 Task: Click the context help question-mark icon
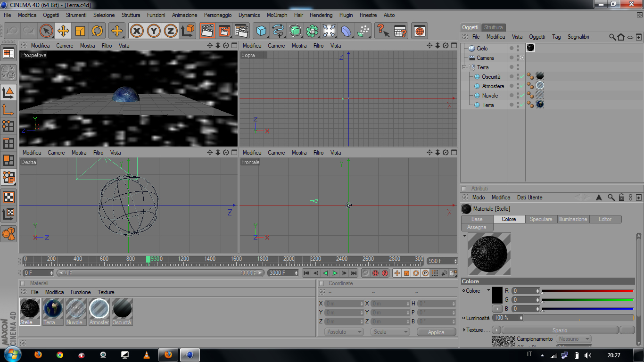[x=383, y=31]
